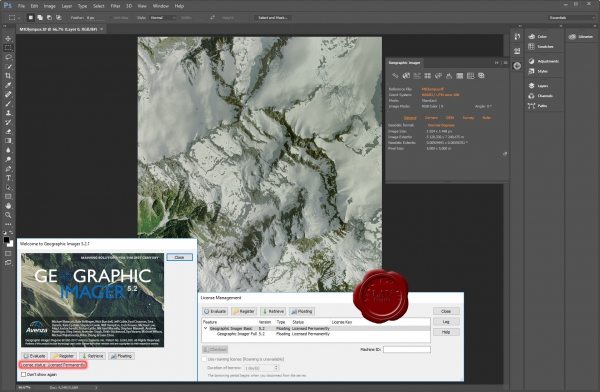The height and width of the screenshot is (392, 600).
Task: Select the Gradient tool
Action: click(8, 141)
